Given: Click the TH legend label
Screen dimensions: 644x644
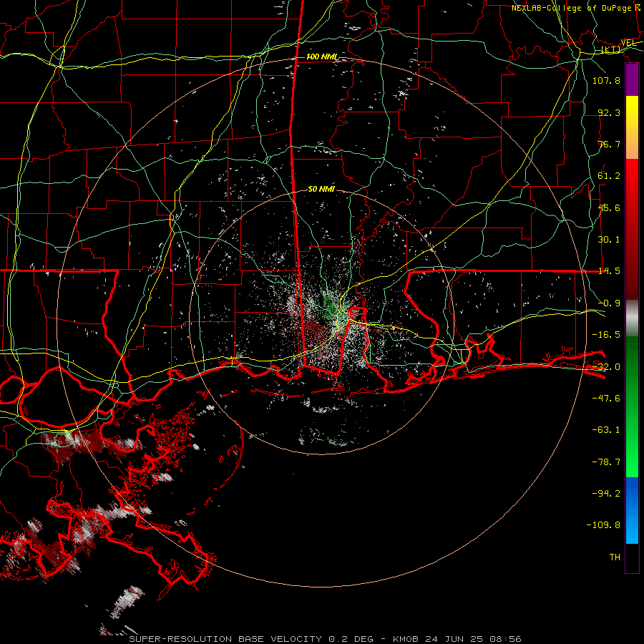Looking at the screenshot, I should pos(615,557).
